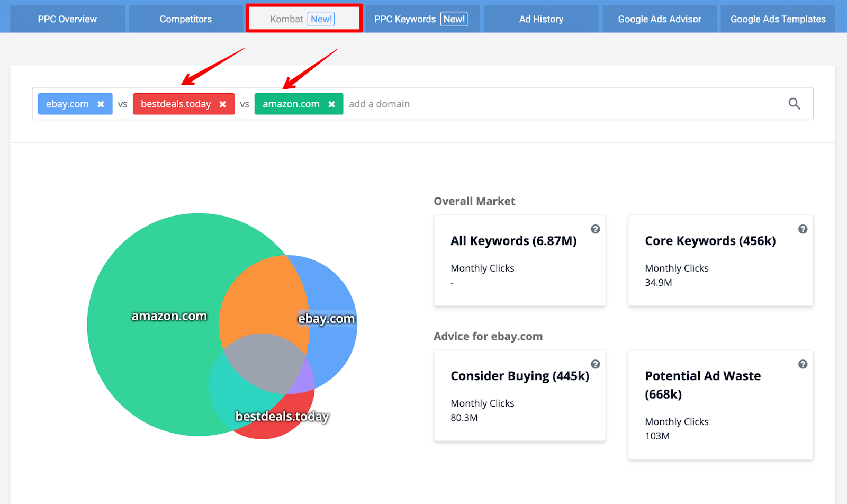The image size is (847, 504).
Task: Open help for Core Keywords card
Action: point(803,229)
